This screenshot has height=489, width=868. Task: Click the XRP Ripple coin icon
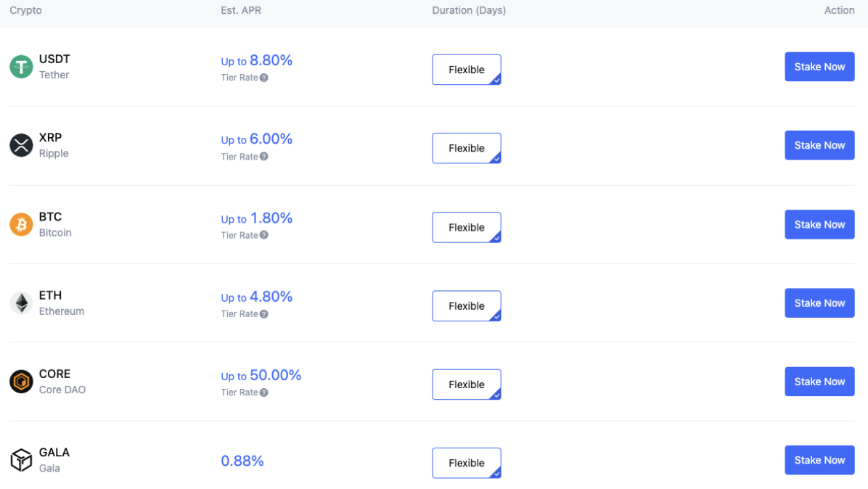click(21, 145)
